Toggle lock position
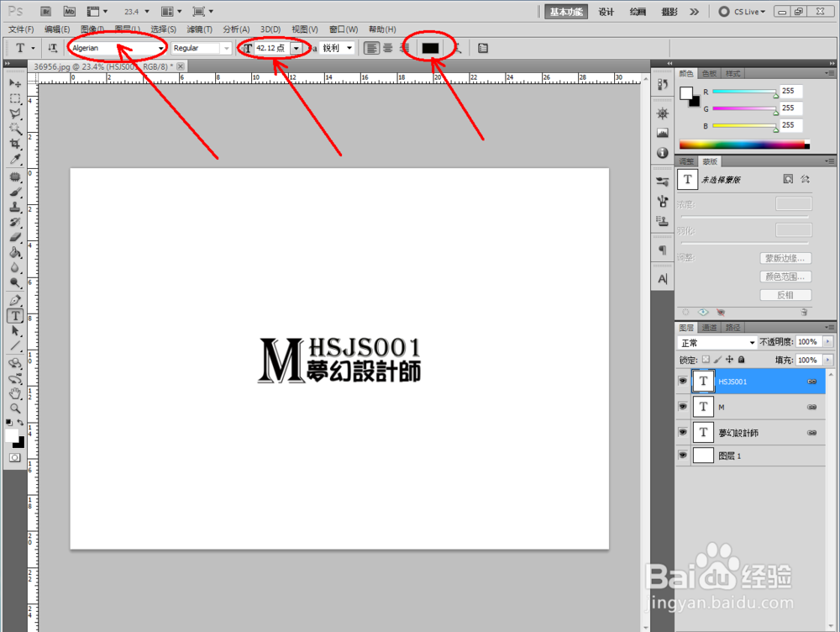The width and height of the screenshot is (840, 632). point(730,360)
